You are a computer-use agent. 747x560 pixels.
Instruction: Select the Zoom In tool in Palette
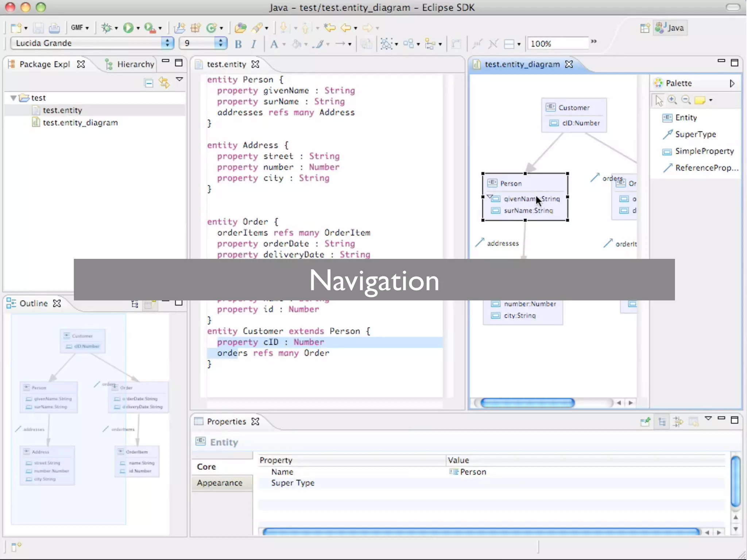[672, 100]
